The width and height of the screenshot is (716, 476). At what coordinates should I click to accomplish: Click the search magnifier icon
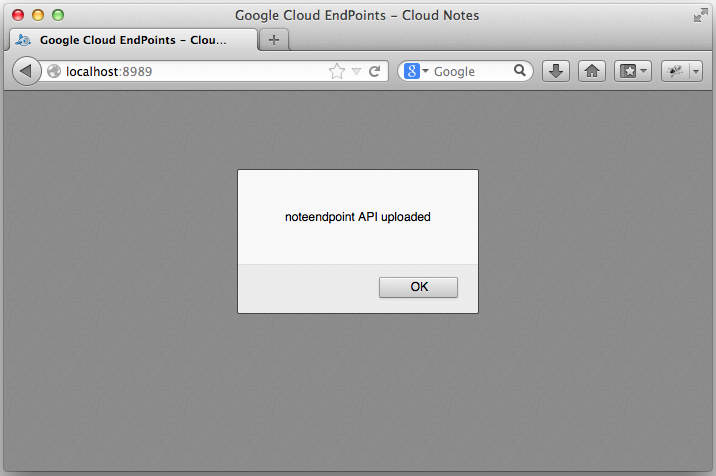point(520,70)
